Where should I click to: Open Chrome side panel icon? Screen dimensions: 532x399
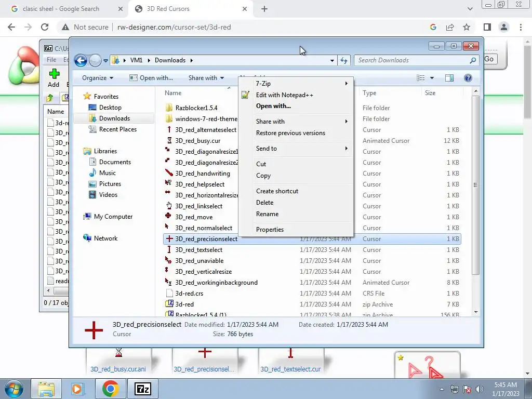click(487, 27)
